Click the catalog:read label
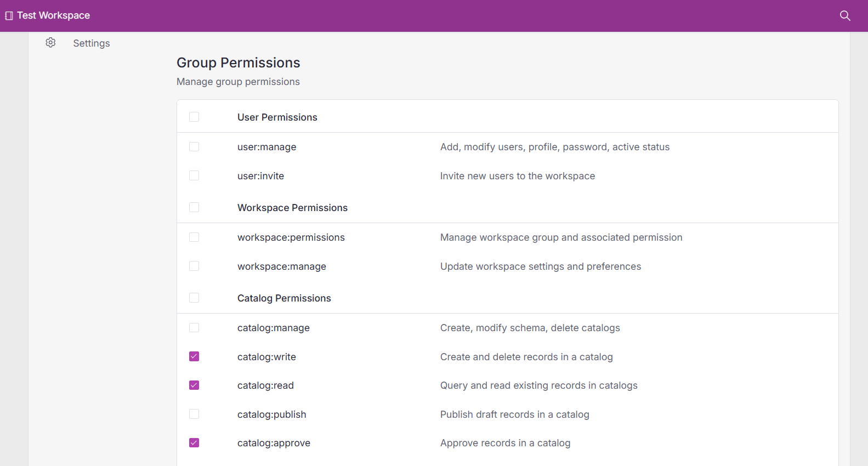The height and width of the screenshot is (466, 868). click(266, 385)
